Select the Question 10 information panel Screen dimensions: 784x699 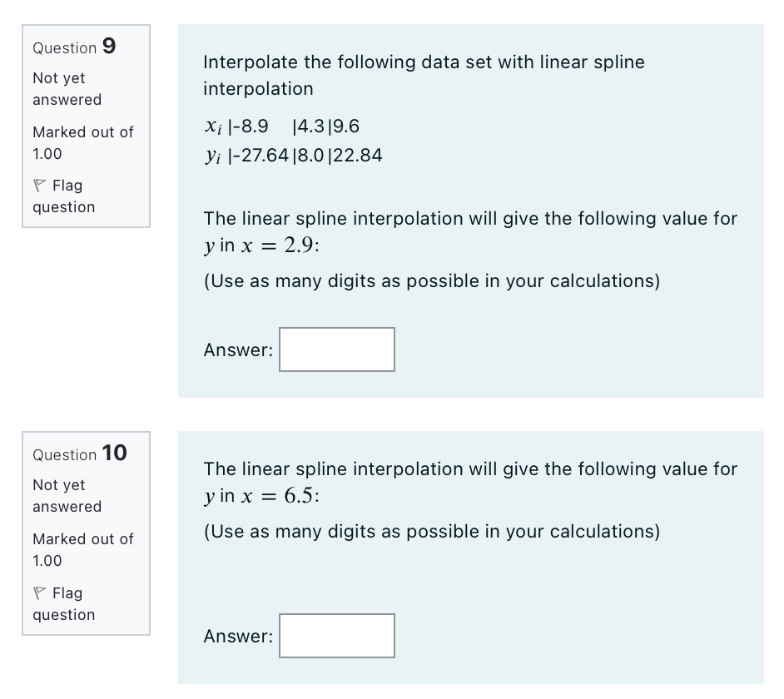[x=86, y=533]
